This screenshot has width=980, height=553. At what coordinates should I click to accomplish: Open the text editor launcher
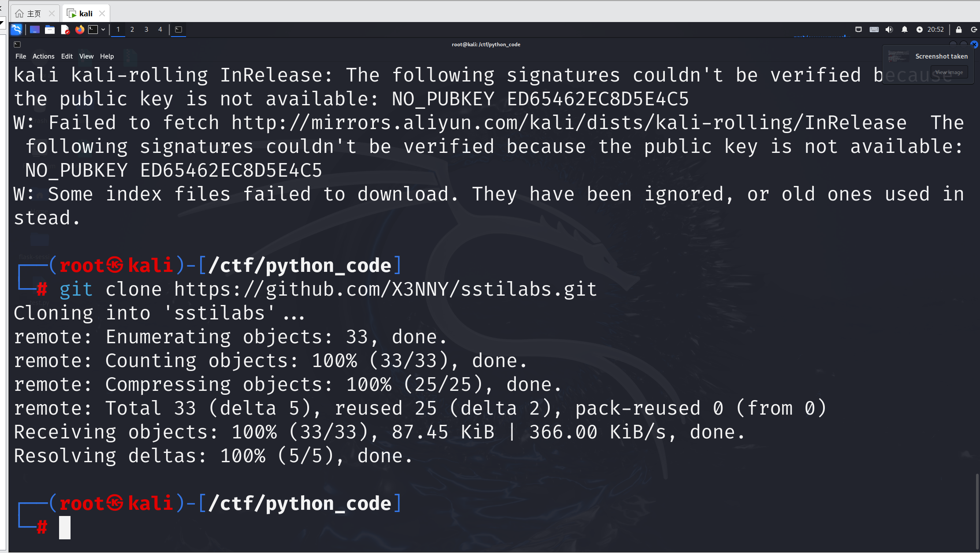point(65,30)
